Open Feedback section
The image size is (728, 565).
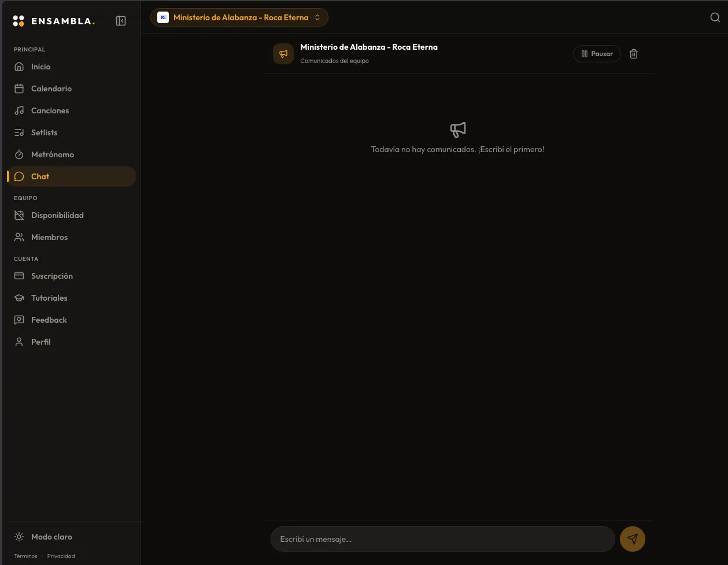[71, 320]
